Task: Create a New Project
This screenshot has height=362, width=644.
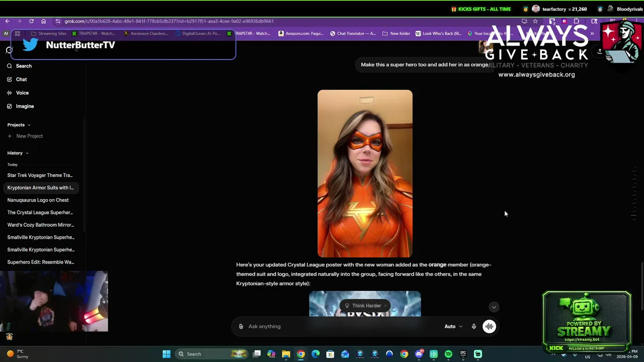Action: pos(26,136)
